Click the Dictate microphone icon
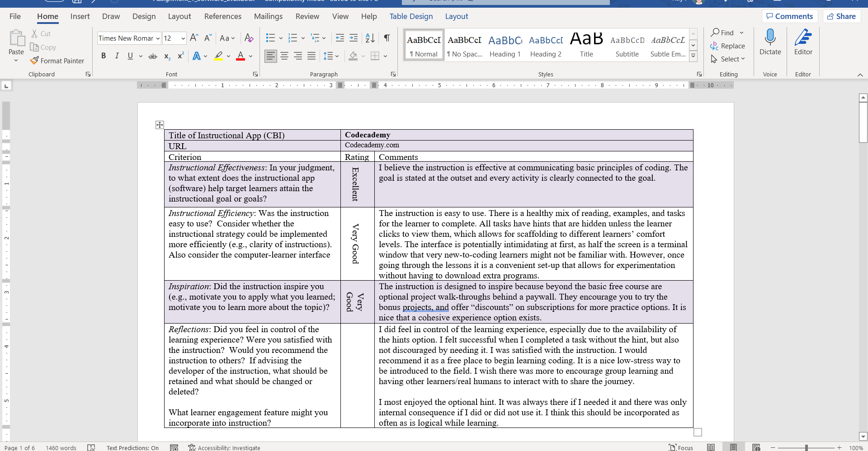868x451 pixels. [770, 37]
